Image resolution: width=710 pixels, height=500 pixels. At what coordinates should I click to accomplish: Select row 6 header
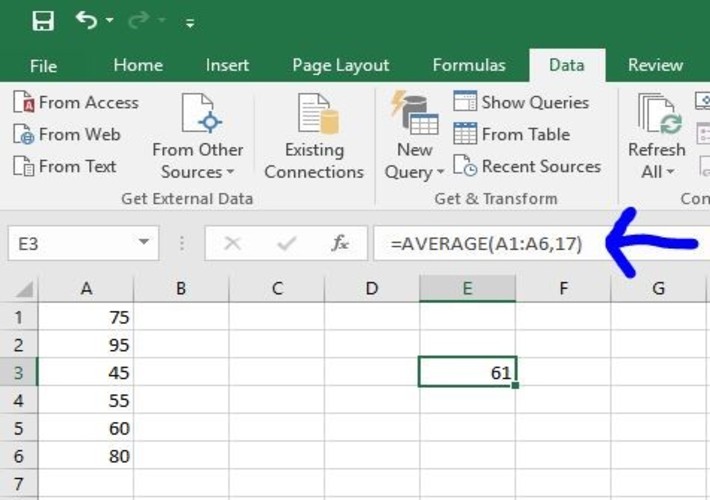pyautogui.click(x=19, y=456)
